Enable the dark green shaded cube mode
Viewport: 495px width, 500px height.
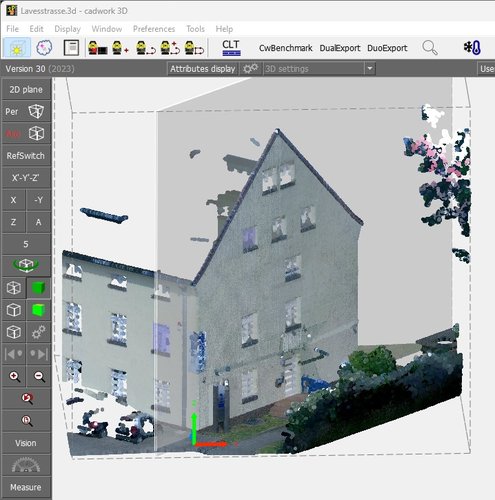coord(39,288)
